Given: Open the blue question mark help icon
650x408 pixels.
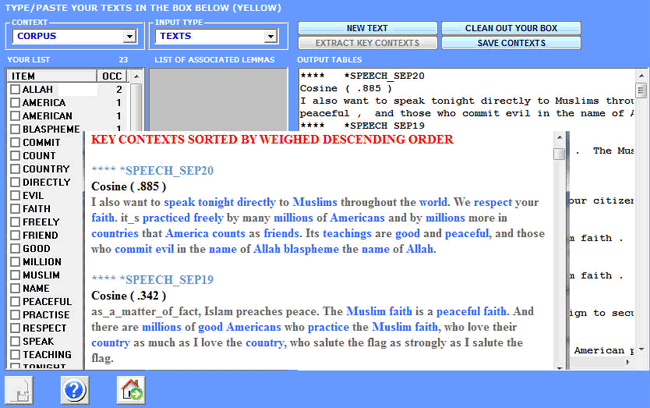Looking at the screenshot, I should coord(75,390).
